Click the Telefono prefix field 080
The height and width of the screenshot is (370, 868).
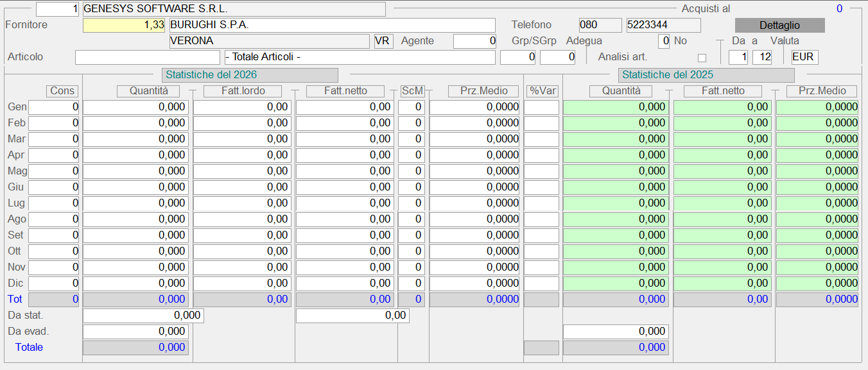coord(600,26)
